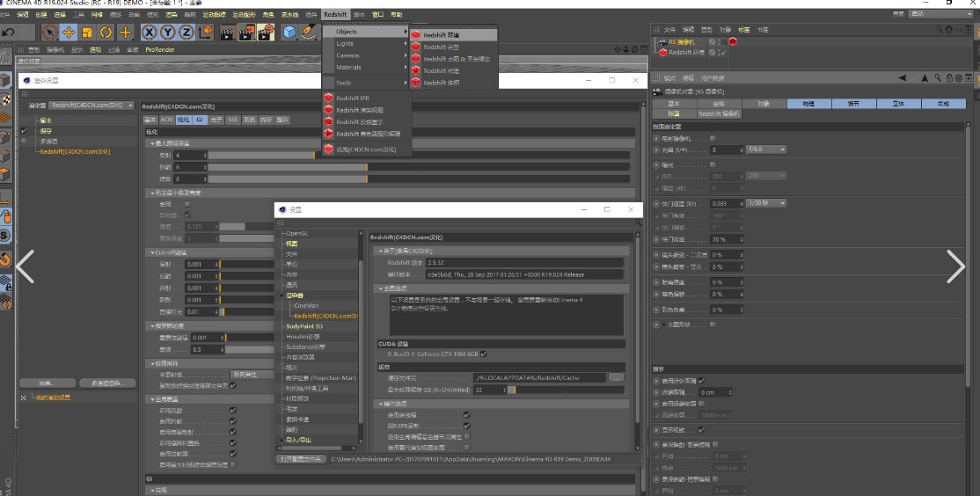
Task: Select CineMan in Preferences tree
Action: [x=306, y=306]
